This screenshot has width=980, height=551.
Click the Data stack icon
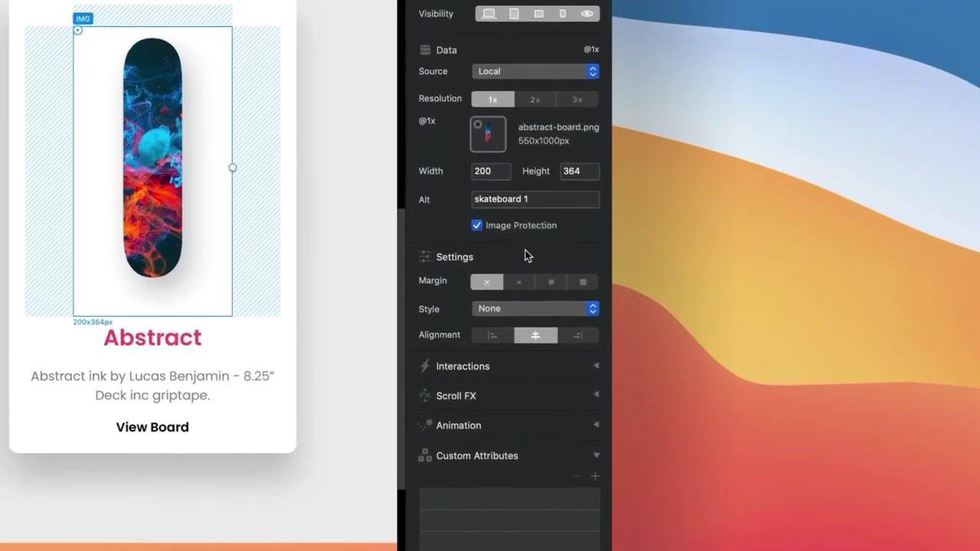click(425, 50)
